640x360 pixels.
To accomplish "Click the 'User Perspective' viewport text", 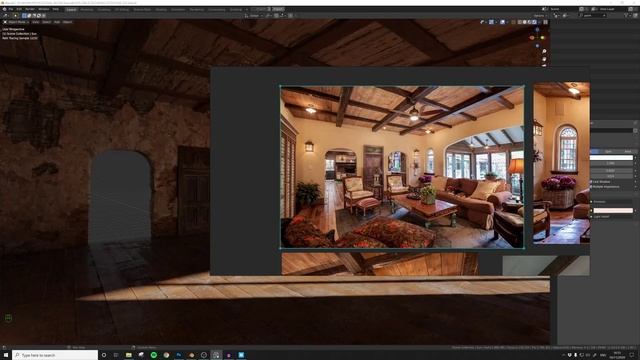I will click(x=14, y=29).
